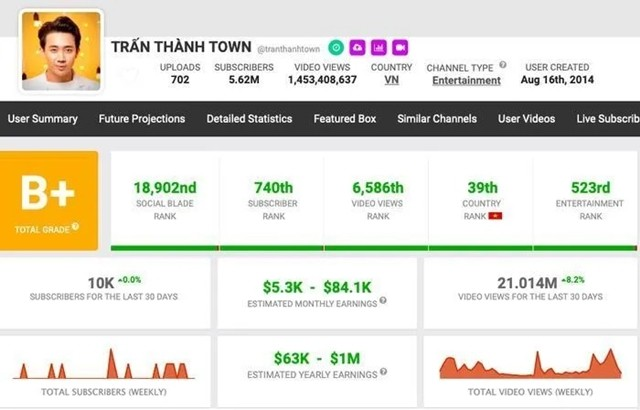Click the Trấn Thành Town channel avatar
Viewport: 640px width, 410px height.
click(61, 51)
